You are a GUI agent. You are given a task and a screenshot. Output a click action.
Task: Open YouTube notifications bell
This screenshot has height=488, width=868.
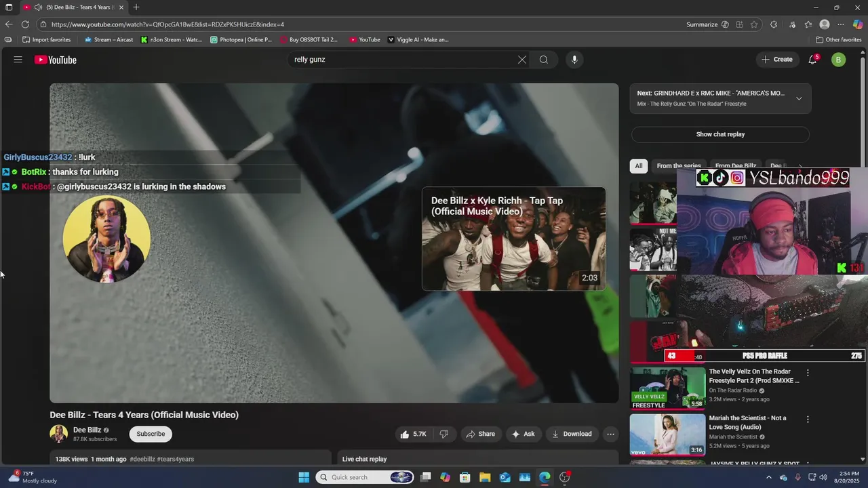click(x=812, y=60)
